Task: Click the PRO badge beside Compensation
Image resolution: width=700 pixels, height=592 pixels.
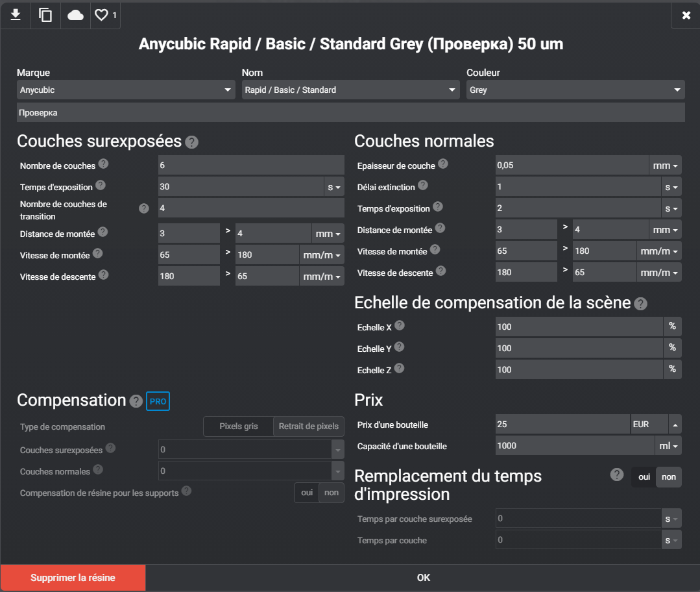Action: [x=158, y=401]
